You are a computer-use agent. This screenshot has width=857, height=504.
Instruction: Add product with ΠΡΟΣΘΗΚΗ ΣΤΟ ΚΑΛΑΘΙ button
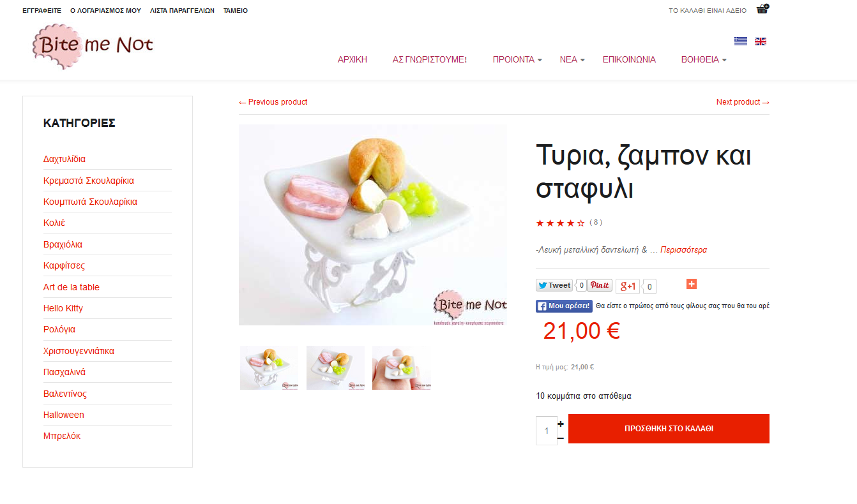[669, 429]
